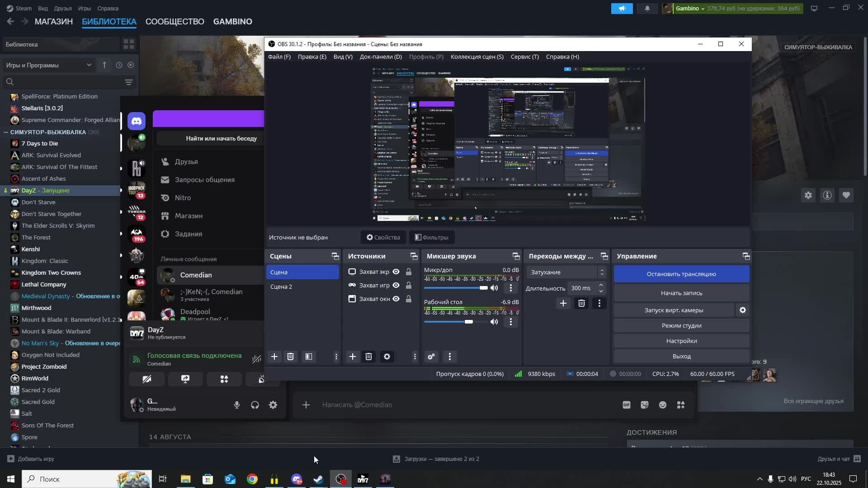Open source properties gear in the Sources panel
Screen dimensions: 868x488
[387, 357]
